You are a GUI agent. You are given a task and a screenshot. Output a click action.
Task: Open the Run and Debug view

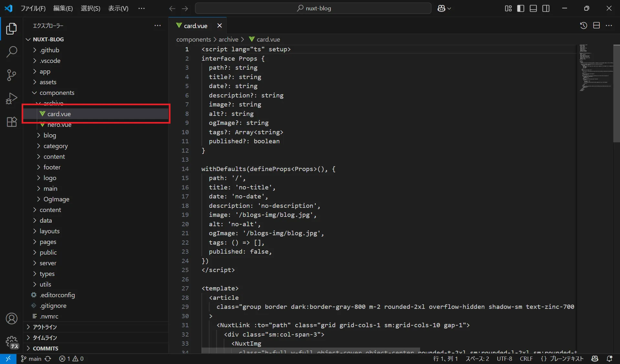[x=12, y=98]
